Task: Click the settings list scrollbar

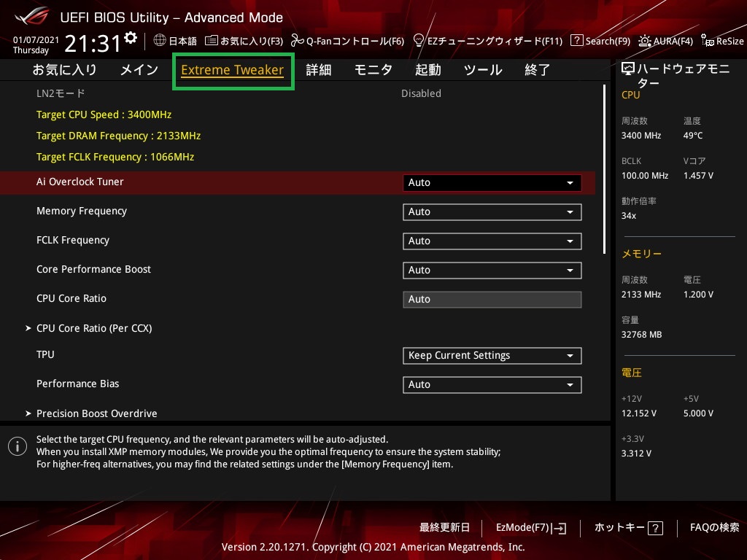Action: pos(604,169)
